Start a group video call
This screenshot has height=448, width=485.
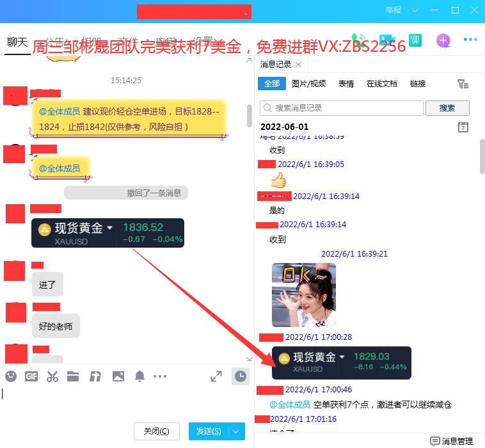[387, 40]
